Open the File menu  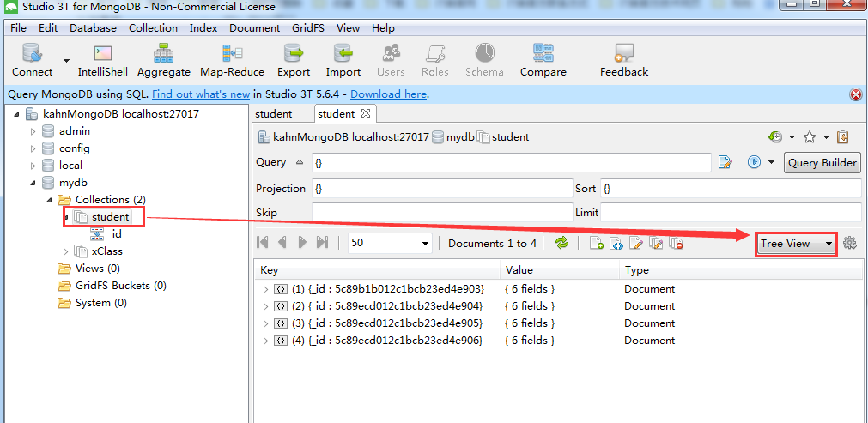18,28
